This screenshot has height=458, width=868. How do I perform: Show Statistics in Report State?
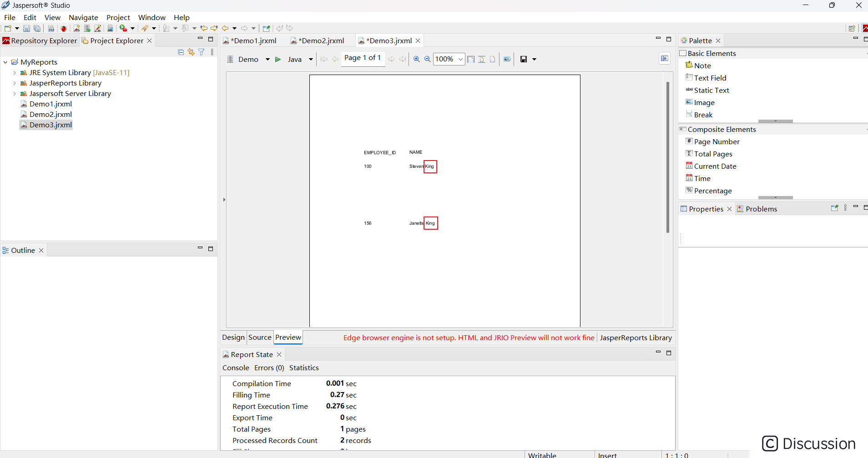304,367
